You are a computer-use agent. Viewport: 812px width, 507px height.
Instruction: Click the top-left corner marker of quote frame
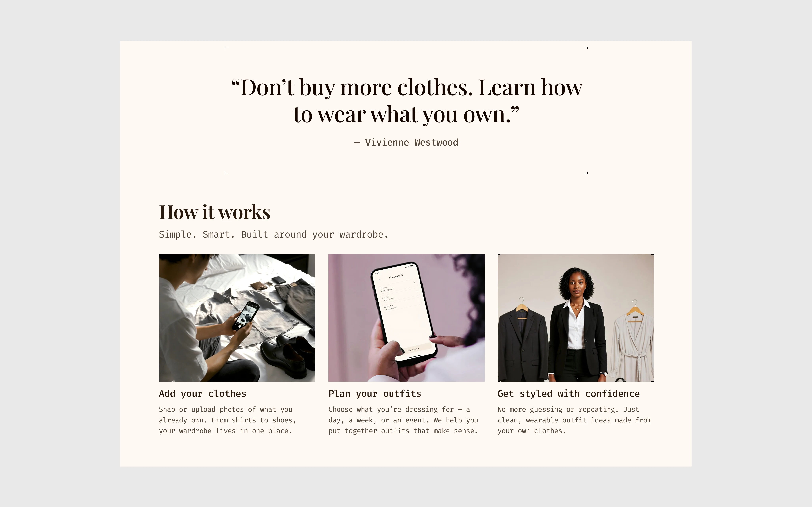226,48
